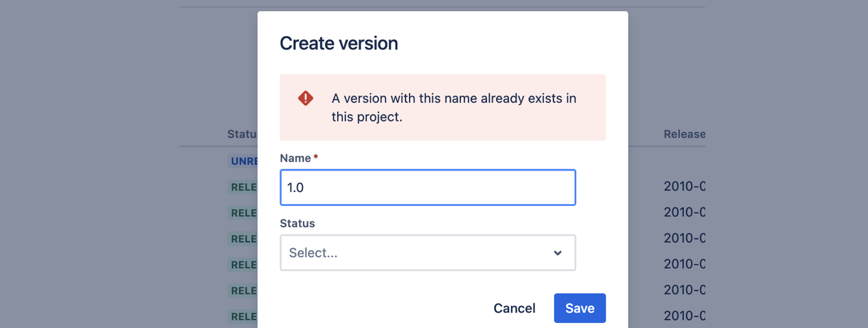Click the "Create version" dialog heading
This screenshot has width=868, height=328.
click(338, 43)
